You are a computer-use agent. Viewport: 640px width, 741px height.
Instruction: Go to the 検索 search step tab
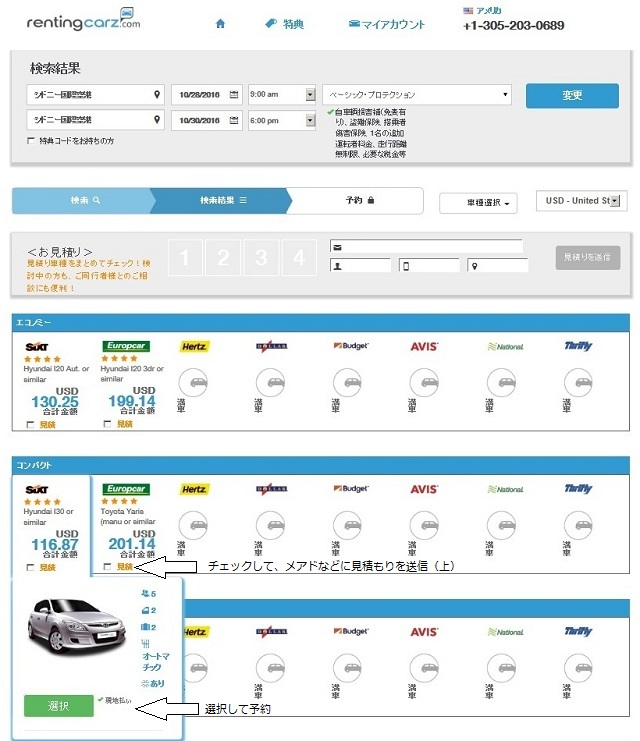click(82, 200)
